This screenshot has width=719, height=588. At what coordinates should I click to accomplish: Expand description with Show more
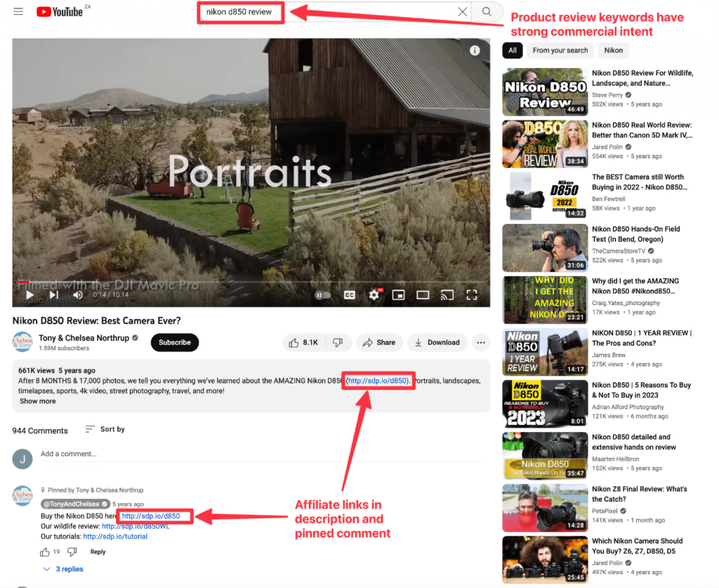38,401
